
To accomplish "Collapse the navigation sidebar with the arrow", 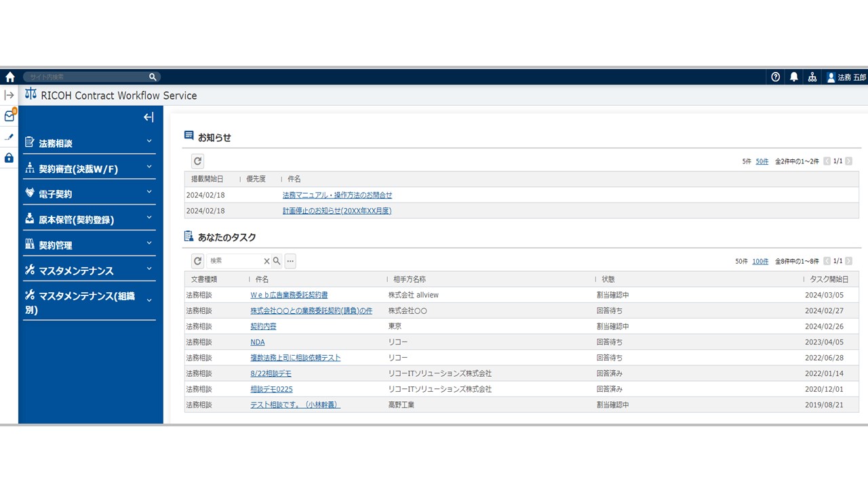I will (148, 117).
